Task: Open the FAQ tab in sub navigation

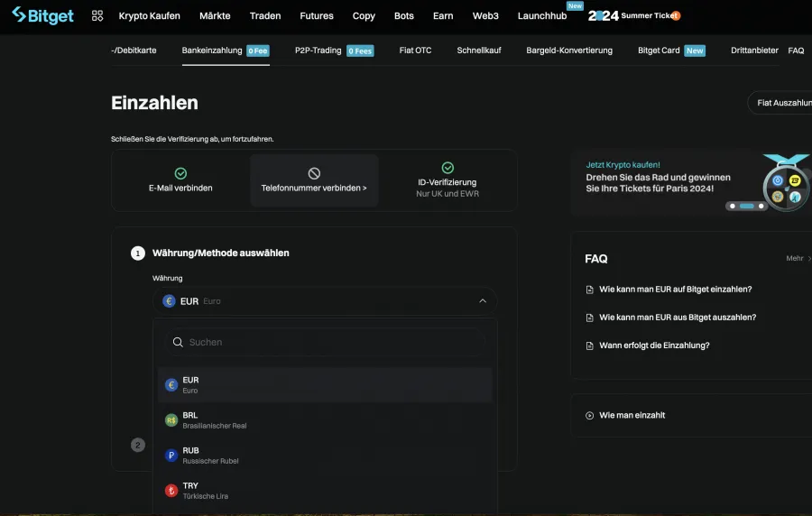Action: (796, 51)
